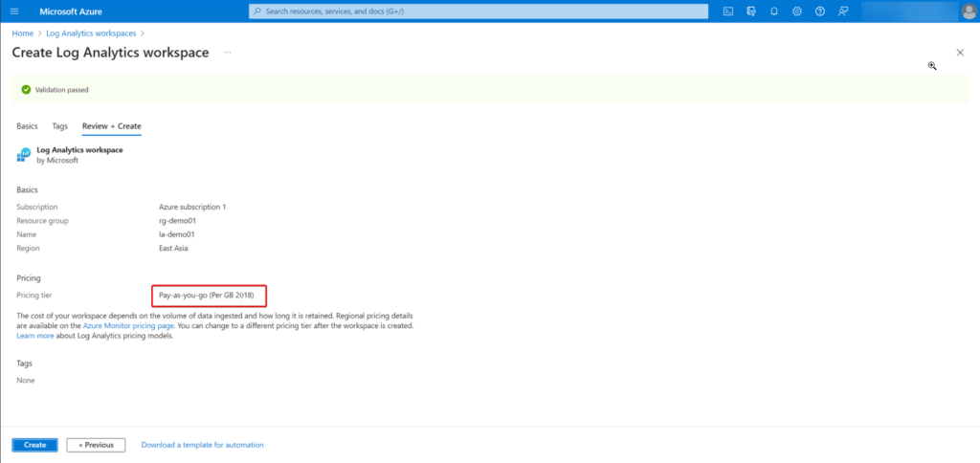
Task: Switch to the Basics tab
Action: point(27,126)
